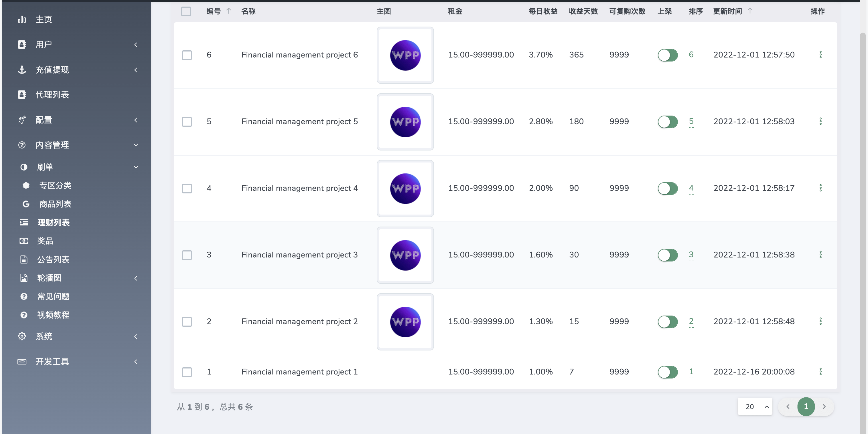Image resolution: width=868 pixels, height=434 pixels.
Task: Edit sort value 4 for project 4
Action: click(691, 188)
